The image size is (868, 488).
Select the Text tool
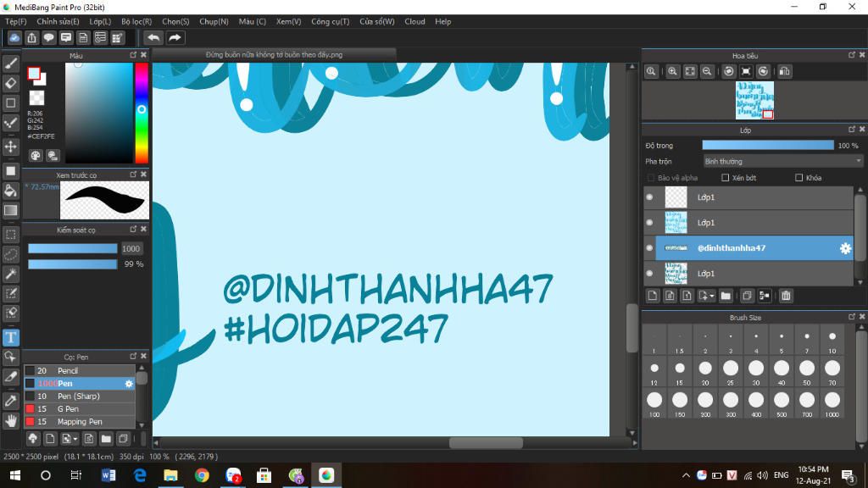click(x=10, y=337)
